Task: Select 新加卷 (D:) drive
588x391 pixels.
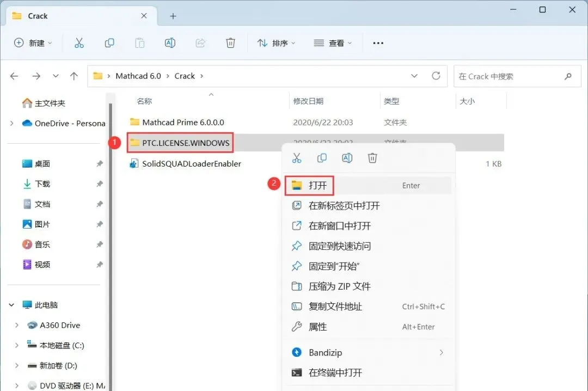Action: 52,365
